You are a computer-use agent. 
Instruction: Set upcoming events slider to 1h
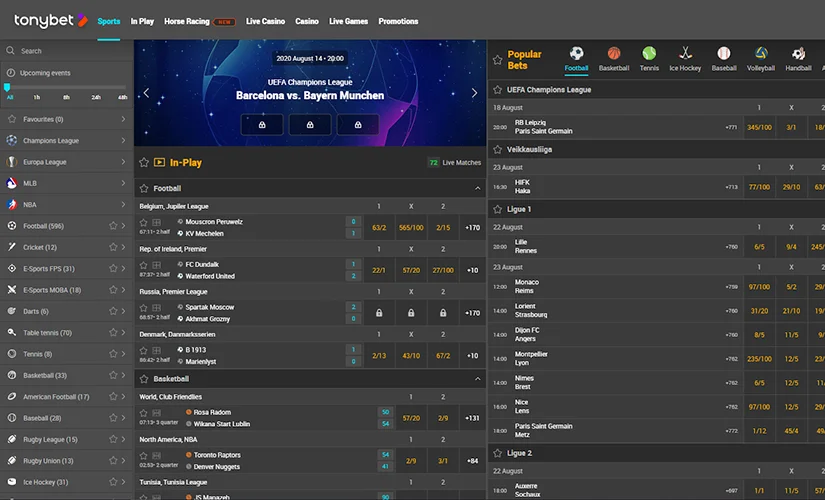pyautogui.click(x=36, y=97)
